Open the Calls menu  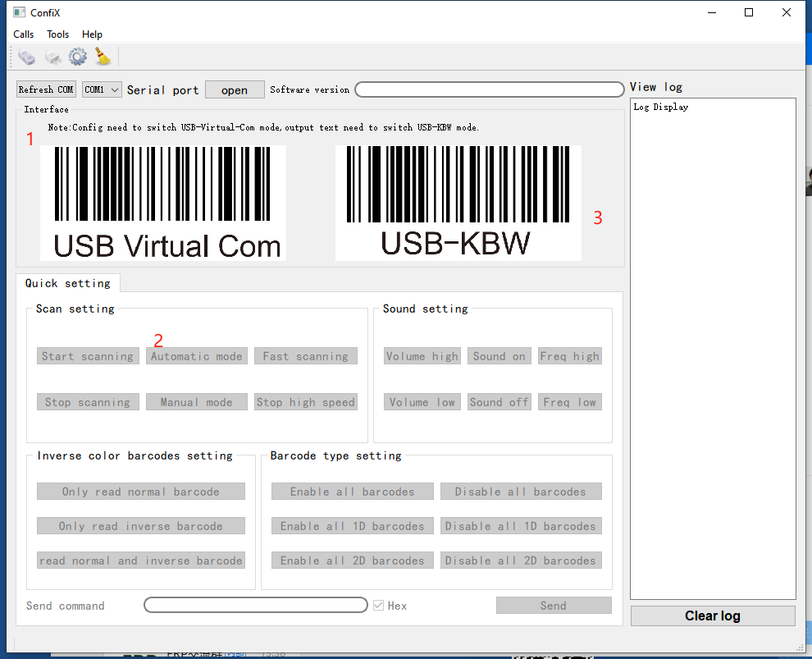coord(23,34)
